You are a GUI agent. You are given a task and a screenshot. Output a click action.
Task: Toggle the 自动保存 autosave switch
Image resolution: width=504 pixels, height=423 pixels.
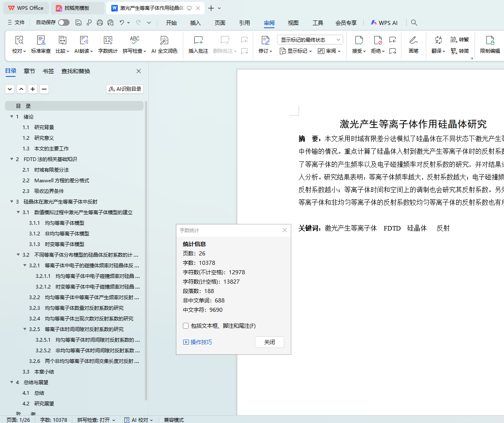click(x=64, y=22)
